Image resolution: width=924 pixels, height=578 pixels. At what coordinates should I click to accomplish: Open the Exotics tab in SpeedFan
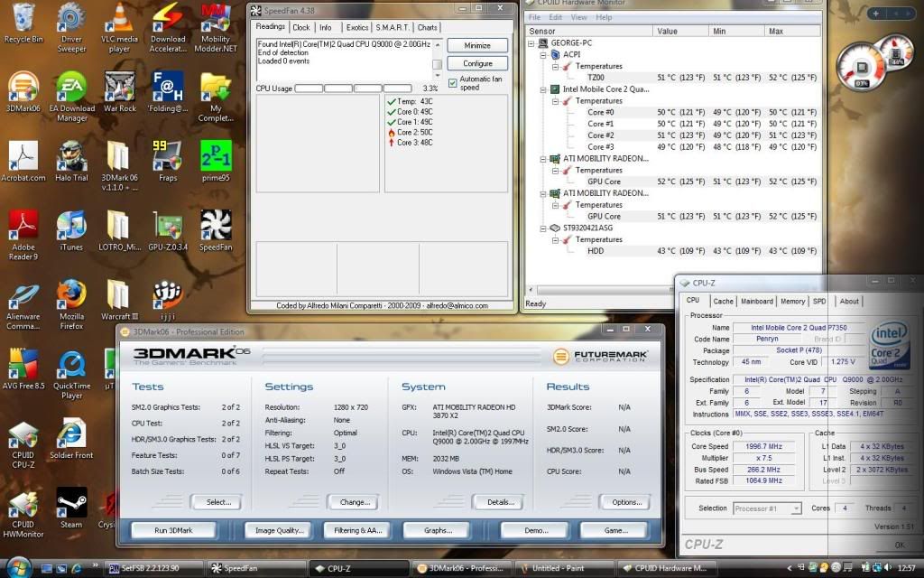tap(357, 27)
